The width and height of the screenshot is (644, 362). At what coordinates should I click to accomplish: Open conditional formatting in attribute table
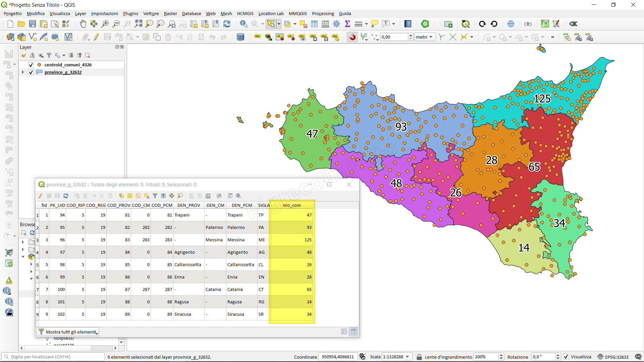219,196
